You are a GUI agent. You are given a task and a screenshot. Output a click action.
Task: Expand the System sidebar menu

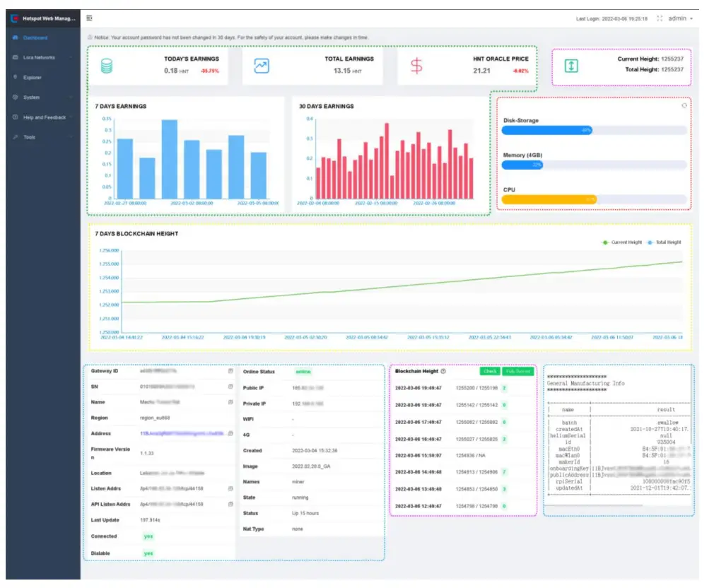(x=42, y=98)
